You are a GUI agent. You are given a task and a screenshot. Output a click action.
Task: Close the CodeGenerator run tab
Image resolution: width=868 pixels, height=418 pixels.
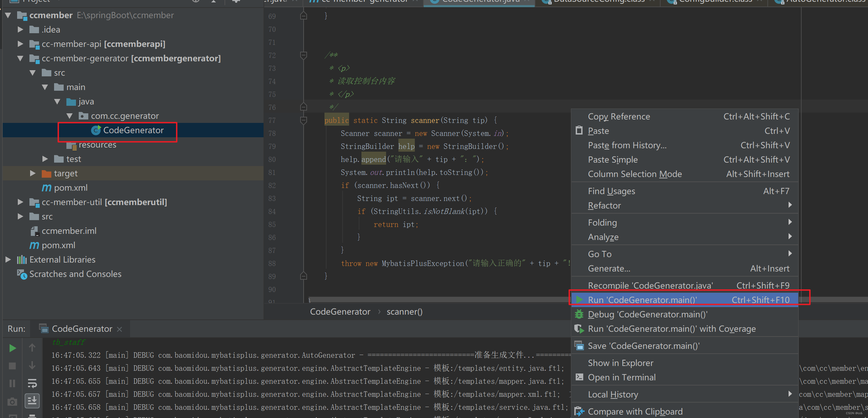[x=119, y=329]
